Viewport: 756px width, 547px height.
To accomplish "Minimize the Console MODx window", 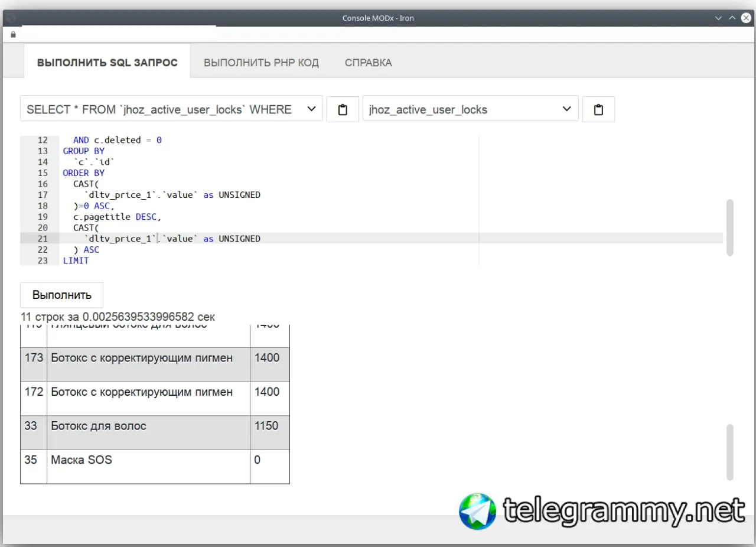I will [718, 18].
